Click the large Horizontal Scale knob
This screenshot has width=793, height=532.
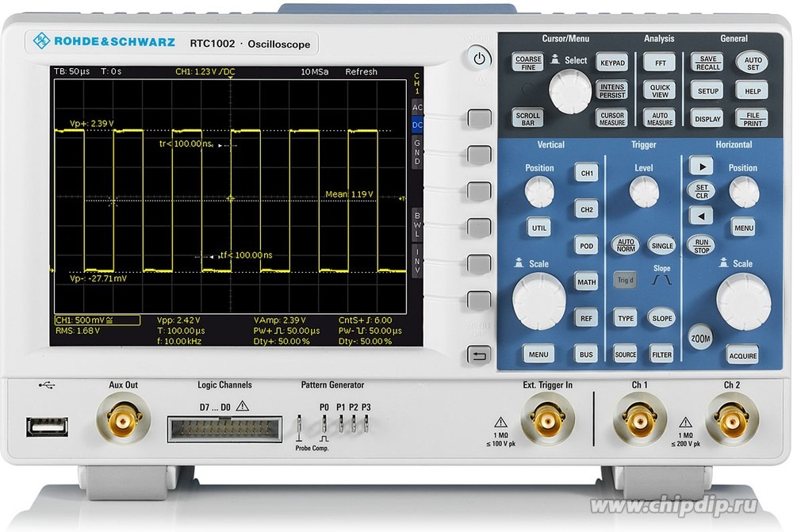click(744, 302)
